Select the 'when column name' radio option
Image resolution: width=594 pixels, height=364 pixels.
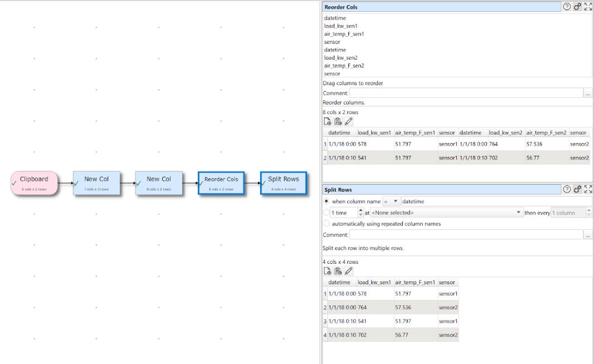[x=327, y=201]
